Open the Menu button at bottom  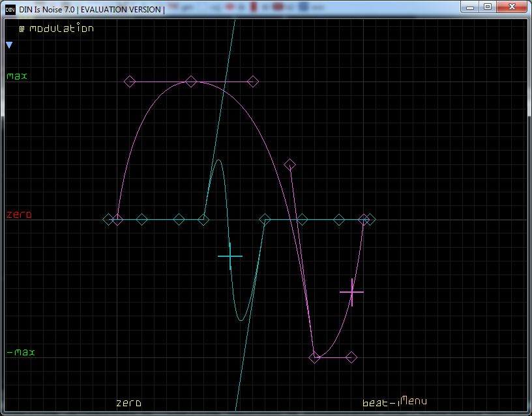pyautogui.click(x=415, y=401)
